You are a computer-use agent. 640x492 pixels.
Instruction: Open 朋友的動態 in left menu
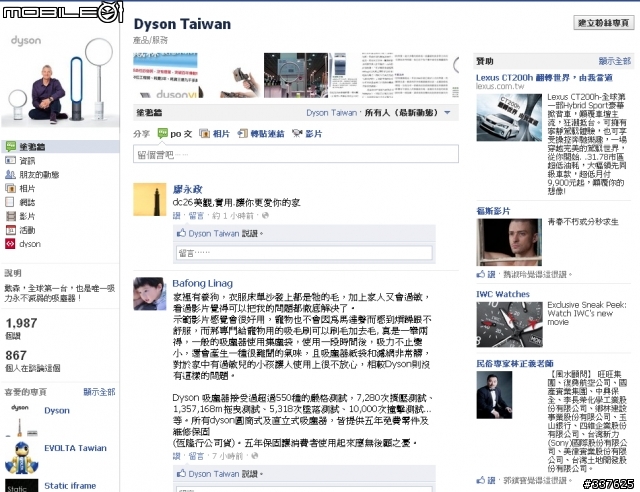coord(39,175)
